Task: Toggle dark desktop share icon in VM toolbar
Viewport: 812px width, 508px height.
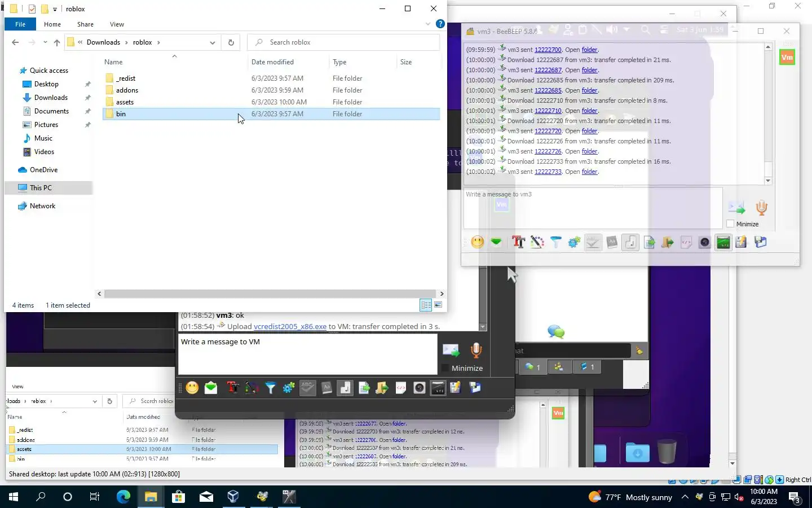Action: 438,388
